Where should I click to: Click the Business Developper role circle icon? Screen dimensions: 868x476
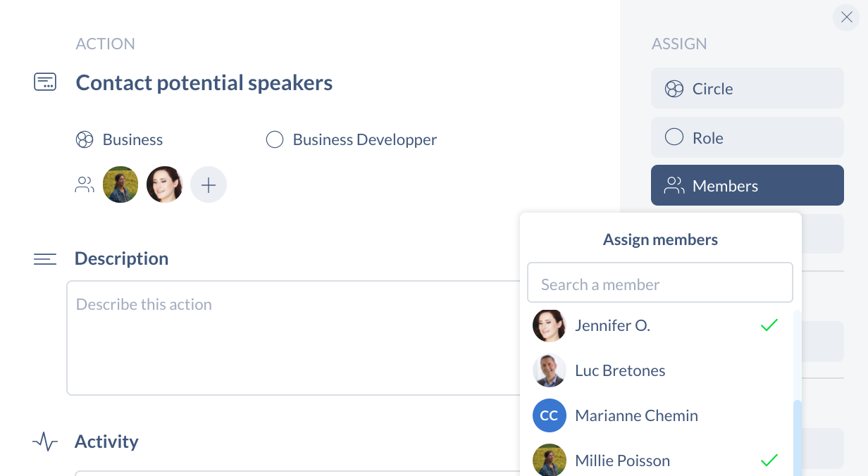(275, 139)
